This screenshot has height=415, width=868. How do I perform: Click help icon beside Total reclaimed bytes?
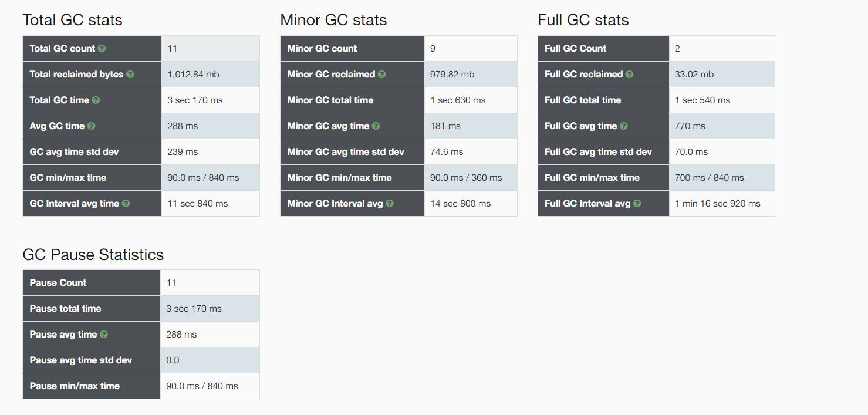point(130,75)
